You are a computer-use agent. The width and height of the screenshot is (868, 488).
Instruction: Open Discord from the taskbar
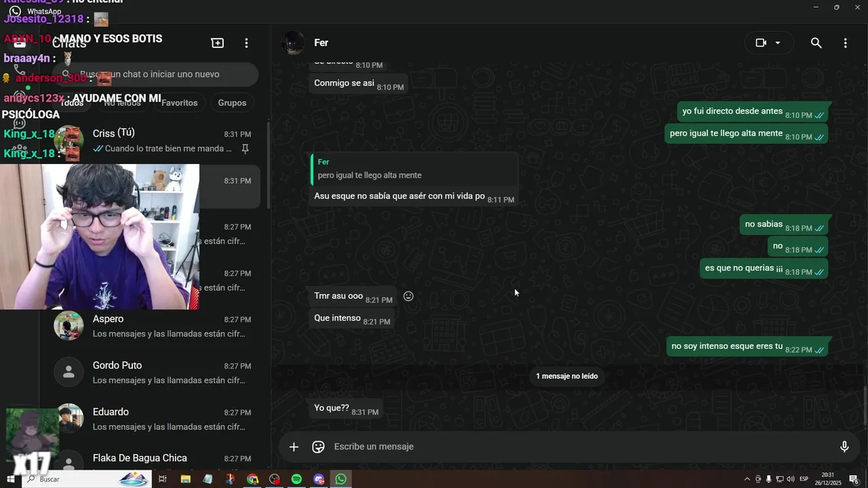click(x=319, y=479)
